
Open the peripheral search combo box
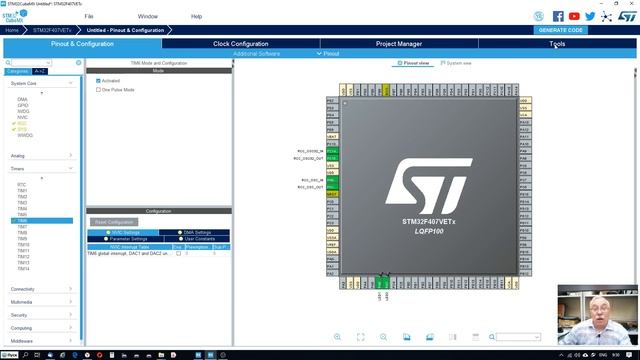point(32,62)
